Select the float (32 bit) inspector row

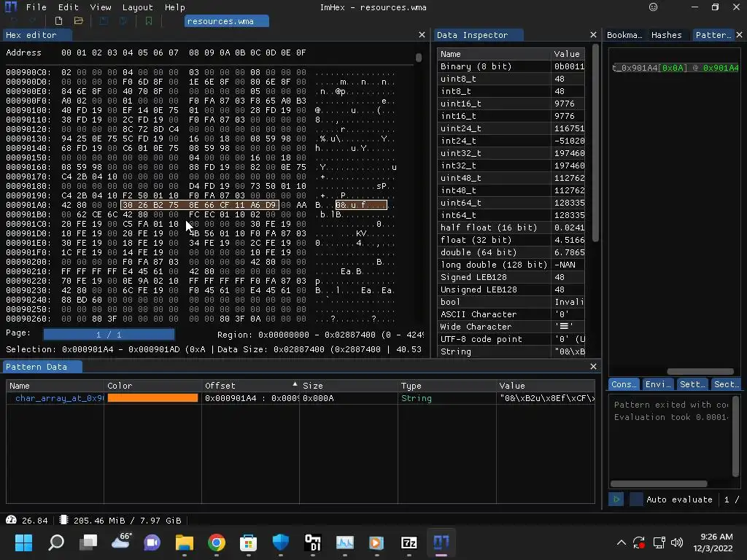pyautogui.click(x=511, y=239)
